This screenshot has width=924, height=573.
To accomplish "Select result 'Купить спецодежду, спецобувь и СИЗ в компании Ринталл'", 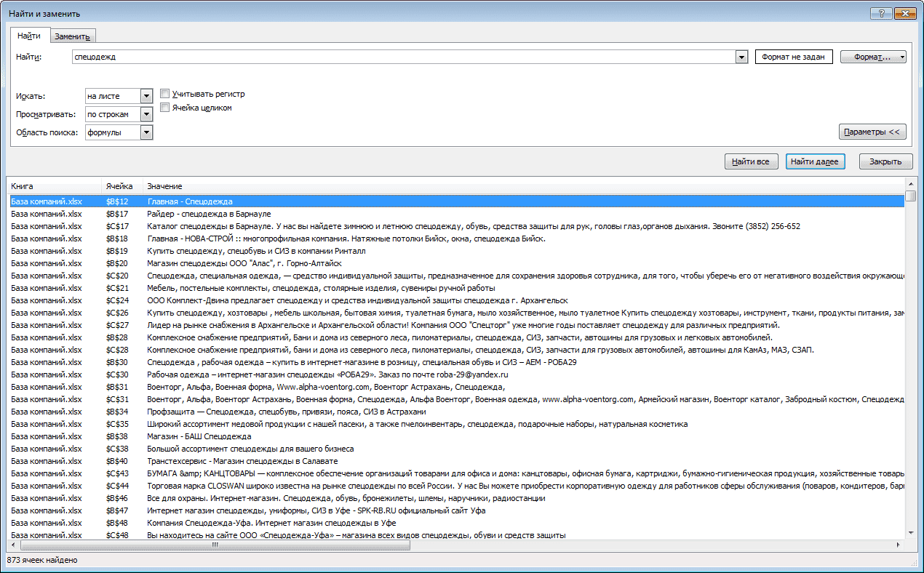I will pyautogui.click(x=456, y=251).
